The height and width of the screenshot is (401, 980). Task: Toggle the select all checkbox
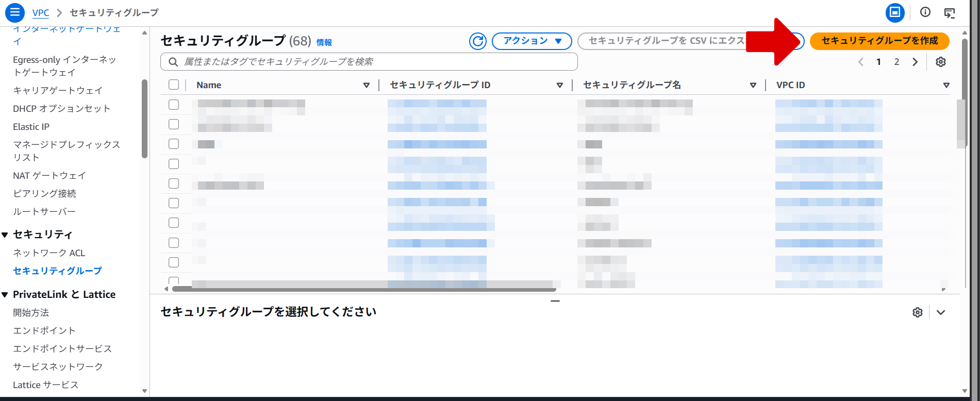pos(174,85)
